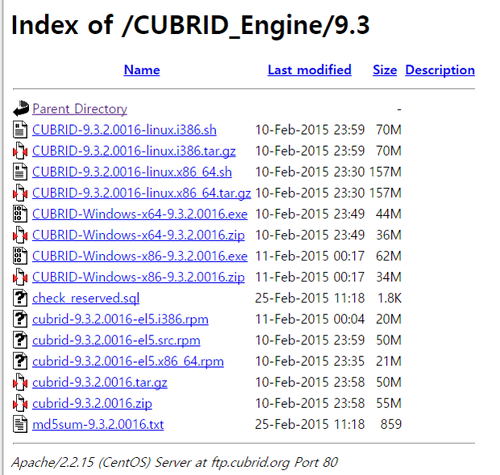500x475 pixels.
Task: Download cubrid-9.3.2.0016-el5.x86_64.rpm package
Action: pyautogui.click(x=128, y=361)
